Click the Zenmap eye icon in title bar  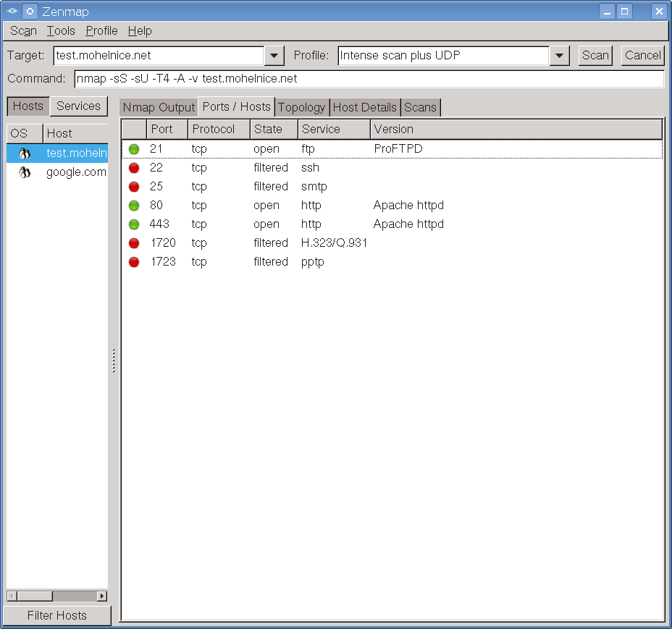coord(12,11)
